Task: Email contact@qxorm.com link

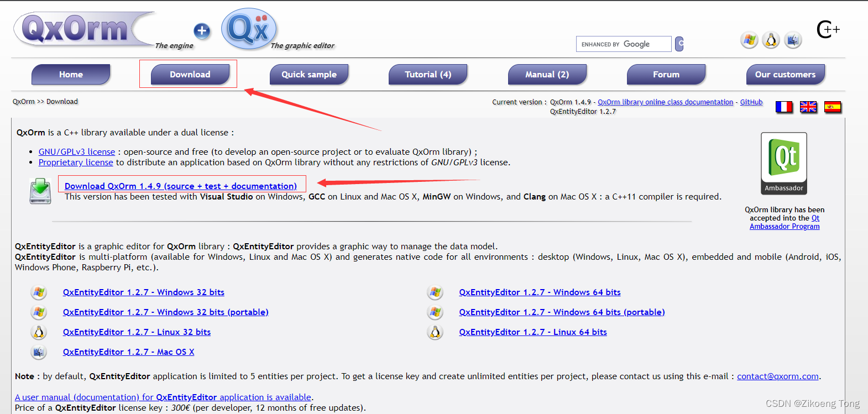Action: pyautogui.click(x=778, y=376)
